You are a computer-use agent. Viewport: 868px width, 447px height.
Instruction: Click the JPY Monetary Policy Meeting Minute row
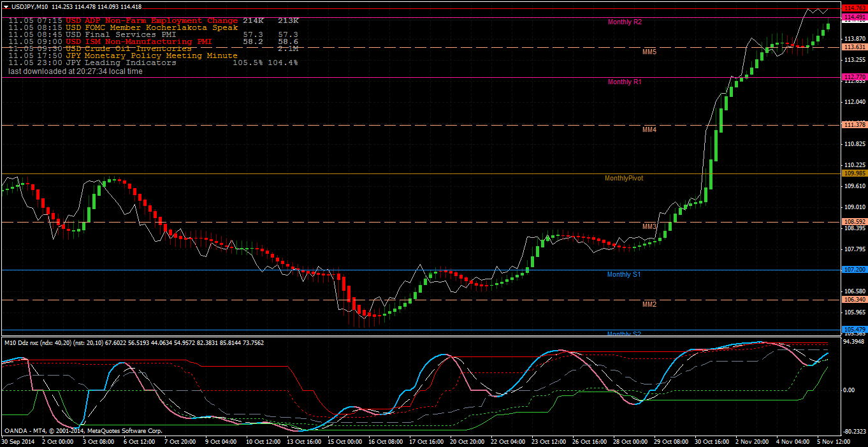[x=123, y=56]
